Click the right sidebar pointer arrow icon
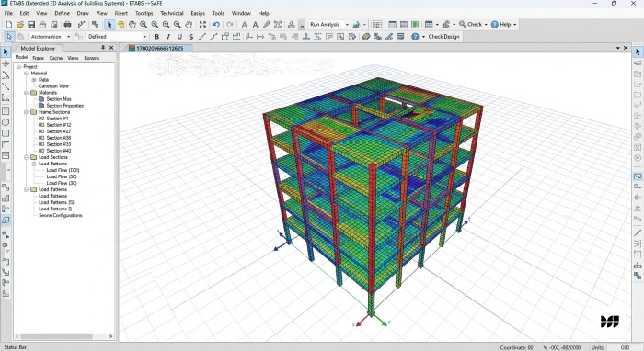Viewport: 644px width, 351px height. pyautogui.click(x=638, y=52)
